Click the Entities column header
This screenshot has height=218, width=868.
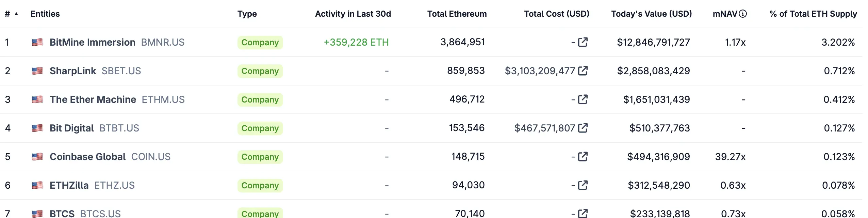pos(45,14)
